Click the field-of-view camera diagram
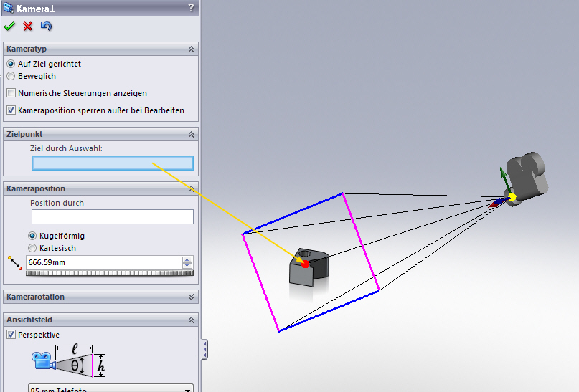Screen dimensions: 579x392 click(x=68, y=360)
